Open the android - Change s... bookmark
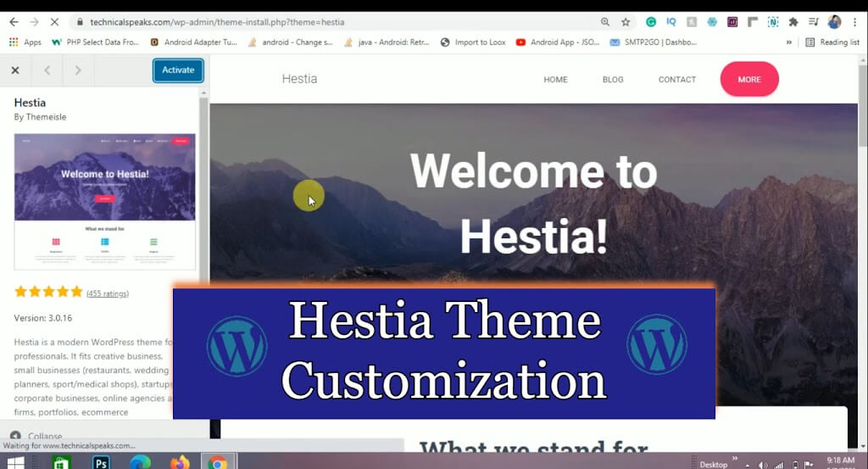 (290, 42)
